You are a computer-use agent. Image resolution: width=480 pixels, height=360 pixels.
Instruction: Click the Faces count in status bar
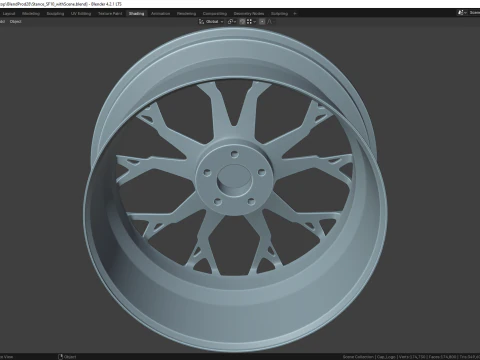(443, 357)
